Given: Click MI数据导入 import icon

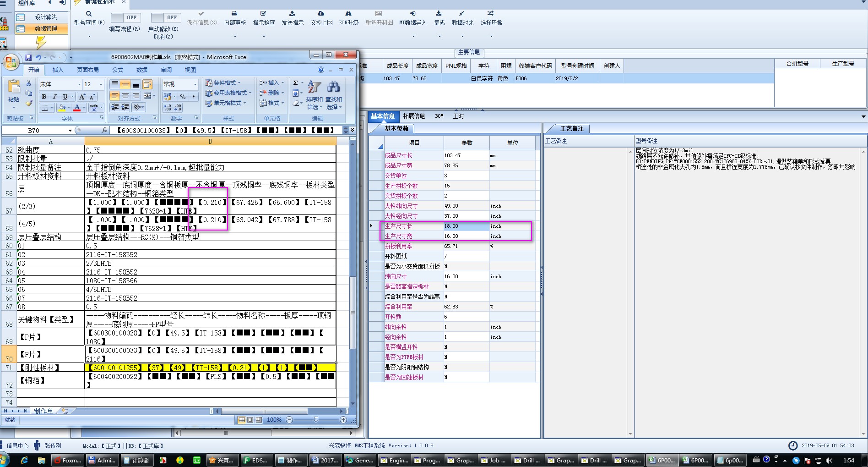Looking at the screenshot, I should click(x=412, y=14).
